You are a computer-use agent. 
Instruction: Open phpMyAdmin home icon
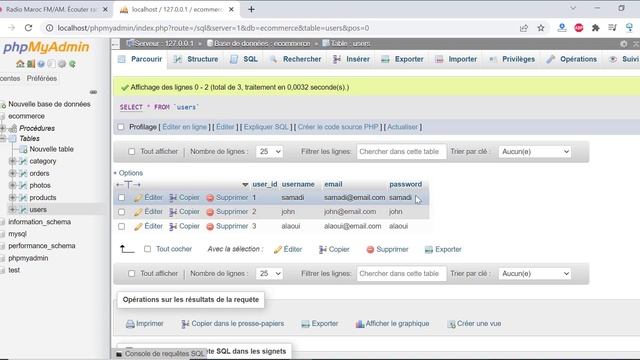20,64
